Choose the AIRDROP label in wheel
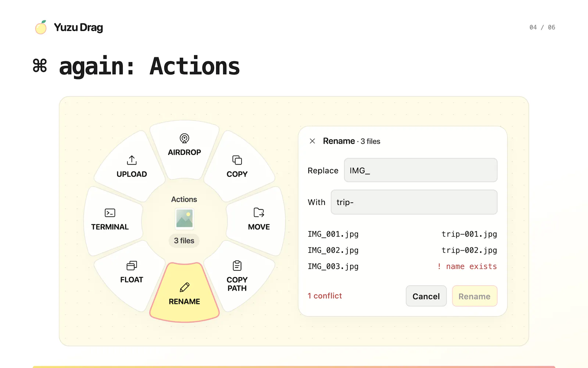588x368 pixels. pyautogui.click(x=184, y=152)
